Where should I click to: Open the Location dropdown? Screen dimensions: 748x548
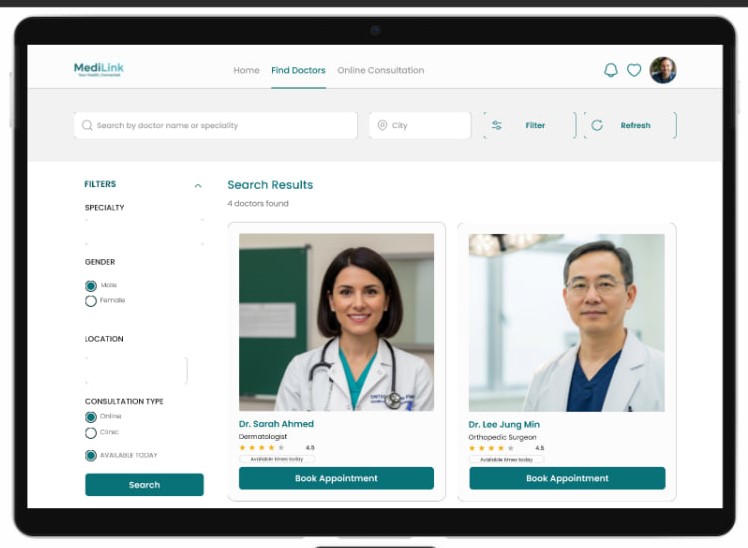136,370
